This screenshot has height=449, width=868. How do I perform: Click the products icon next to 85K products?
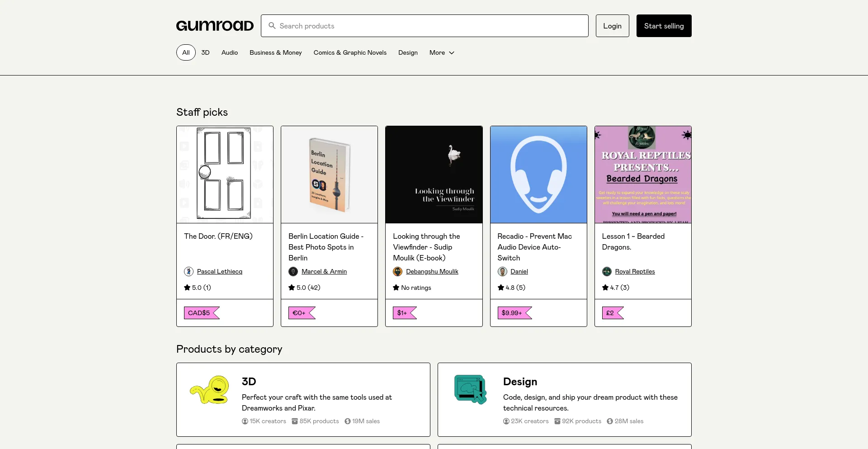(x=295, y=421)
